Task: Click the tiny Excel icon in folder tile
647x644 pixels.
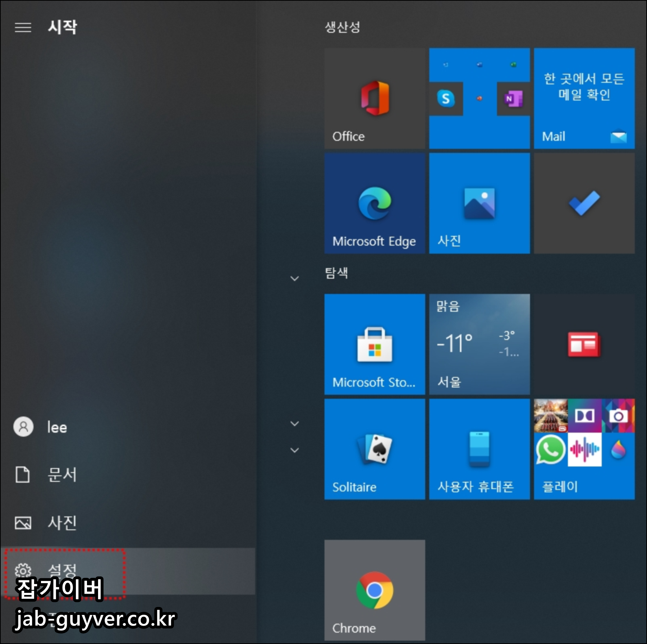Action: point(513,65)
